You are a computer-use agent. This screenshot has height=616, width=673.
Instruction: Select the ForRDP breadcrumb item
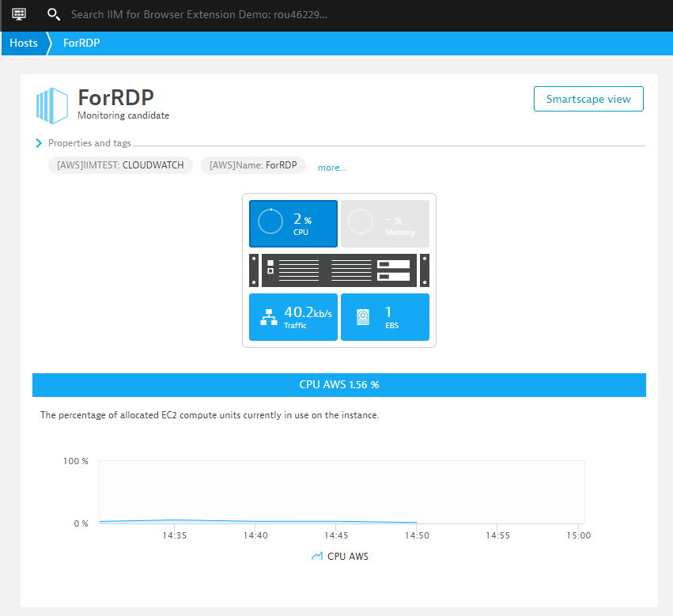pos(81,43)
